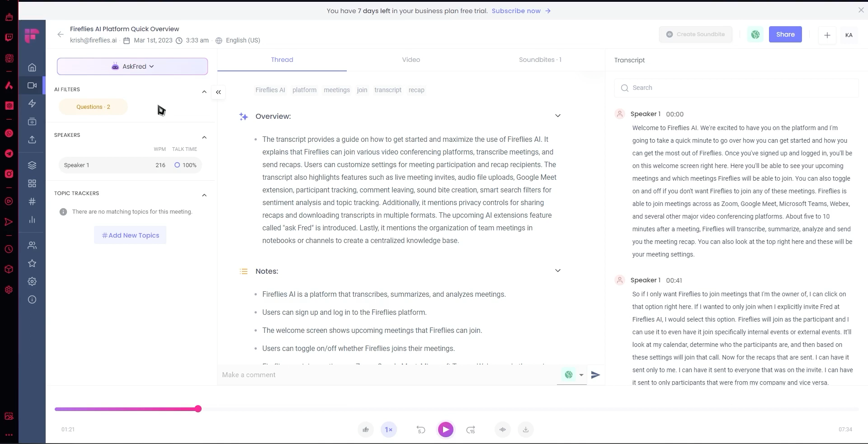Image resolution: width=868 pixels, height=444 pixels.
Task: Select the Speaker 1 row in Speakers
Action: [130, 165]
